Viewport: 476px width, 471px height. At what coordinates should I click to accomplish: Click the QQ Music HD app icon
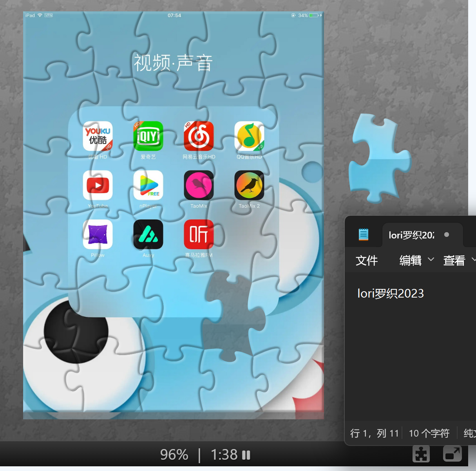(x=249, y=136)
